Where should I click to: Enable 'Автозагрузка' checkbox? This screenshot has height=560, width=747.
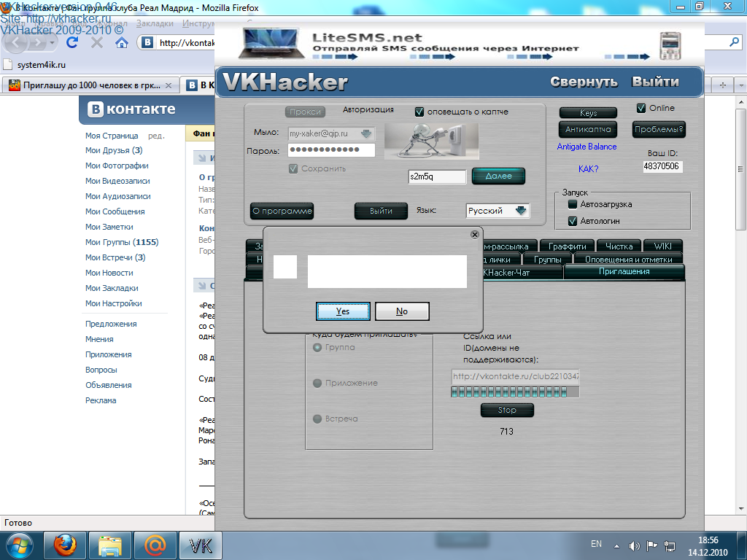(573, 204)
